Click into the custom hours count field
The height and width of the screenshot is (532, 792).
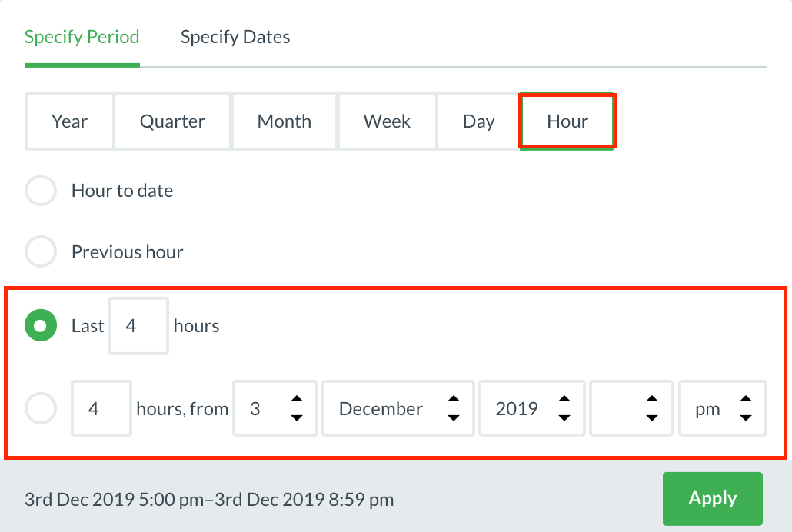pos(101,408)
